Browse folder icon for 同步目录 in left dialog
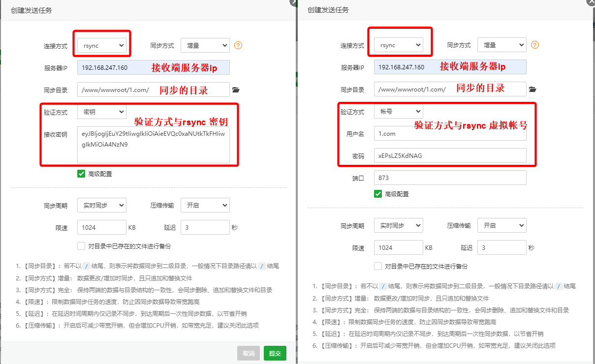The height and width of the screenshot is (364, 595). [236, 90]
